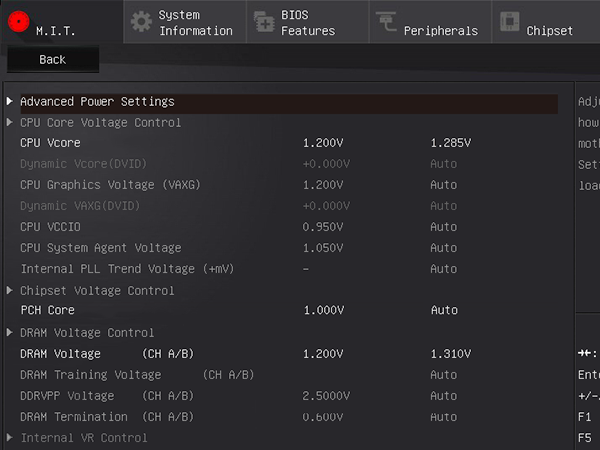This screenshot has width=600, height=450.
Task: Select the CPU Vcore 1.285V value
Action: [450, 143]
